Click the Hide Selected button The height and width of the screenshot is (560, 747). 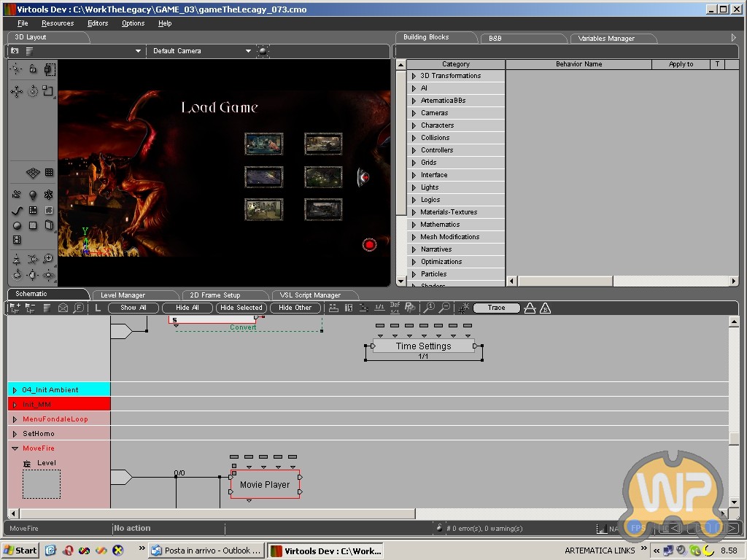tap(241, 308)
